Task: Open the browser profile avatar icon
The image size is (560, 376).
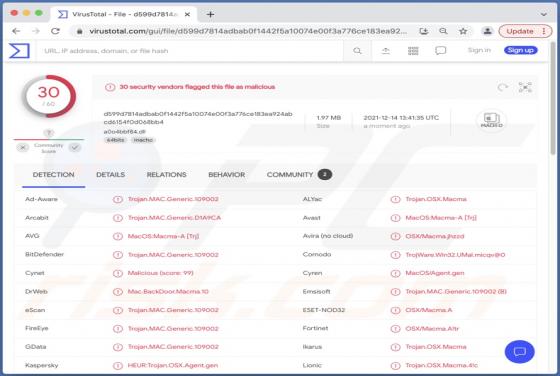Action: click(x=487, y=31)
